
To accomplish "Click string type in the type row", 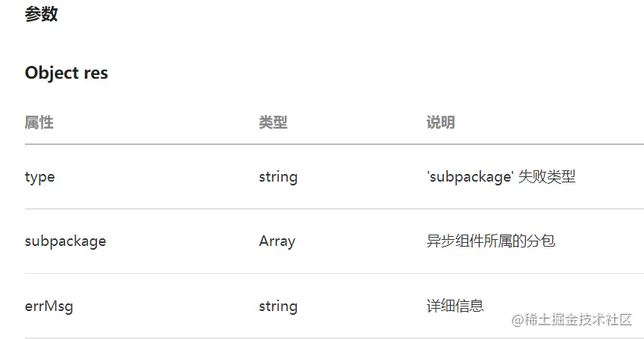I will pos(278,177).
